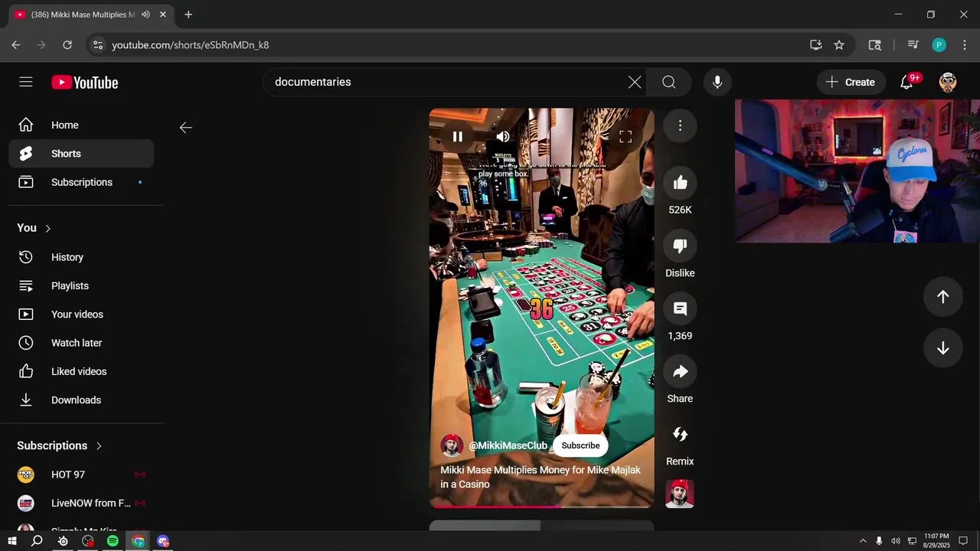Close the Mikki Mase tab

coord(162,15)
